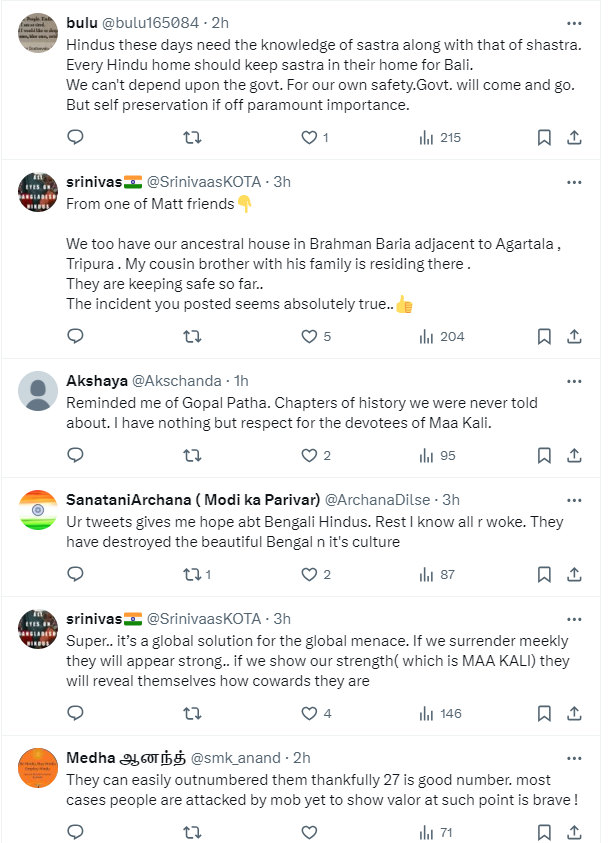
Task: Bookmark bulu's tweet
Action: pos(543,137)
